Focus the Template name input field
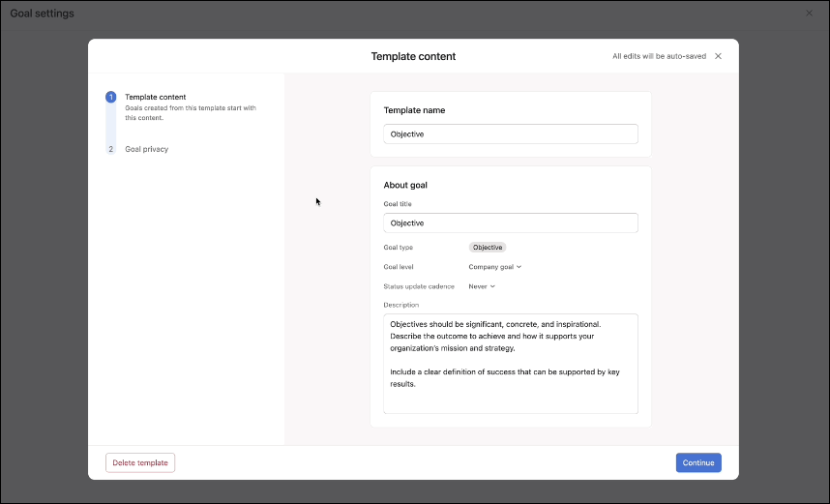This screenshot has height=504, width=830. coord(510,133)
